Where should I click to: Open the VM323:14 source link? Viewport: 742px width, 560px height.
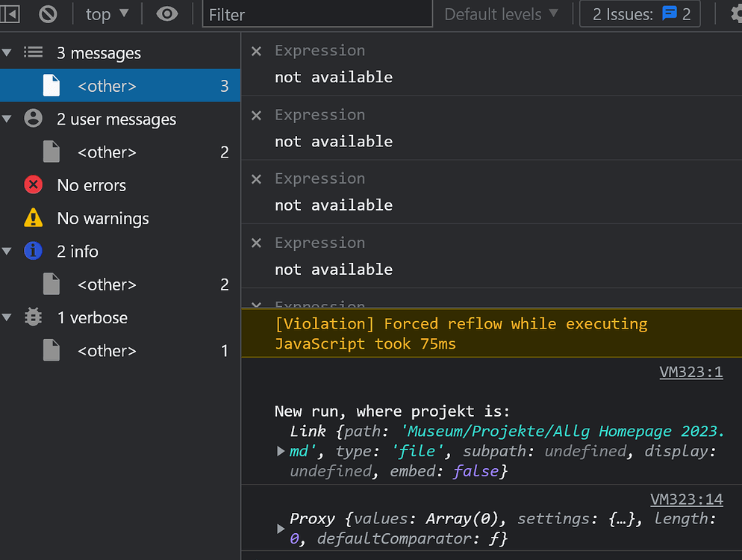click(686, 500)
